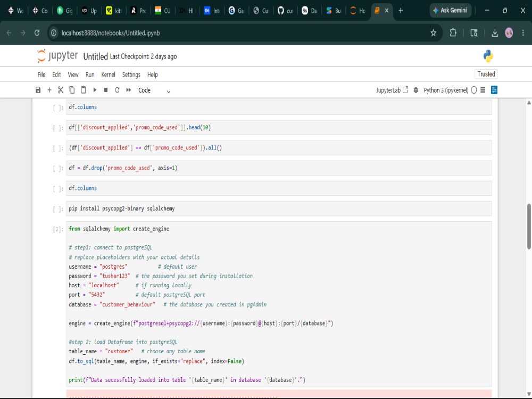
Task: Switch to the CU flag browser tab
Action: (162, 11)
